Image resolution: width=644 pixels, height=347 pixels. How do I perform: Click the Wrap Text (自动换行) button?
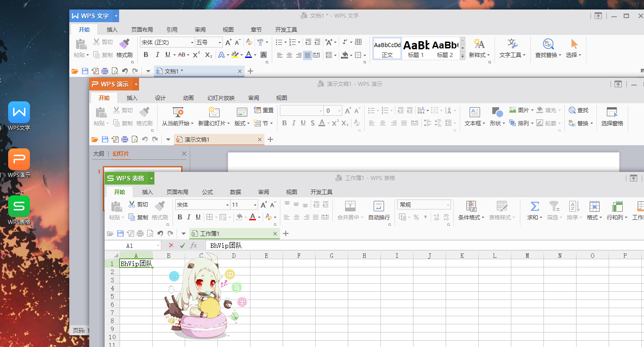(379, 211)
